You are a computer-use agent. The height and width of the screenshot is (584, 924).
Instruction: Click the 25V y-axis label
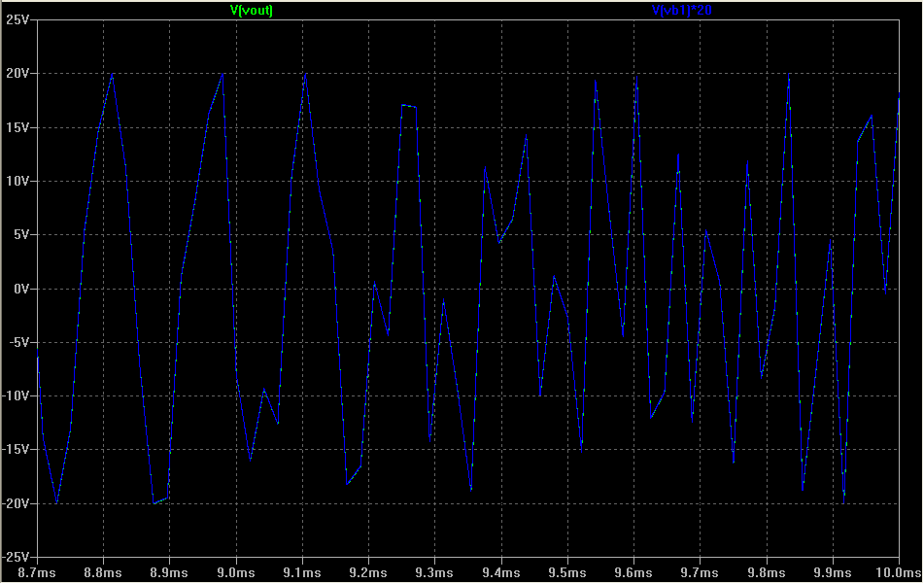click(x=17, y=20)
